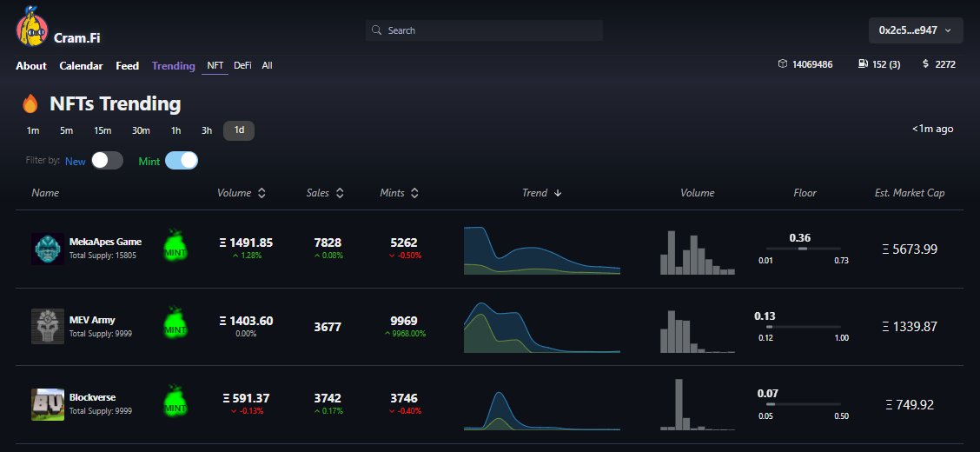Click the 9969 mints value

click(x=404, y=321)
